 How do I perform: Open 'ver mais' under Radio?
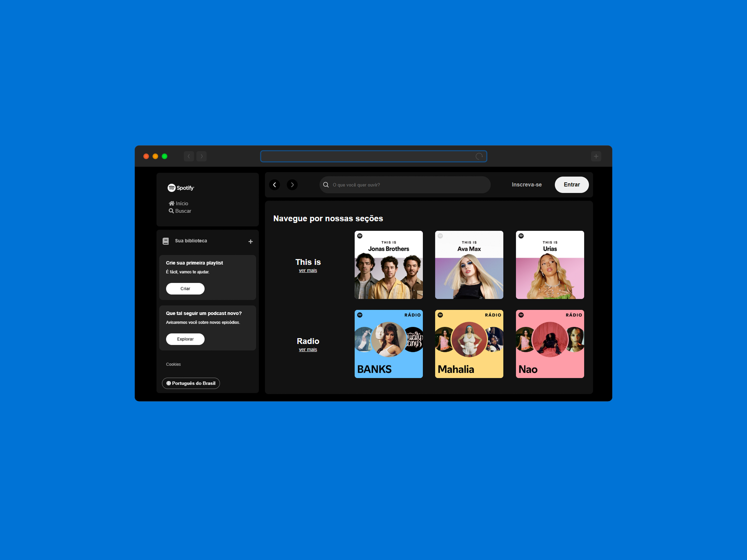[308, 349]
